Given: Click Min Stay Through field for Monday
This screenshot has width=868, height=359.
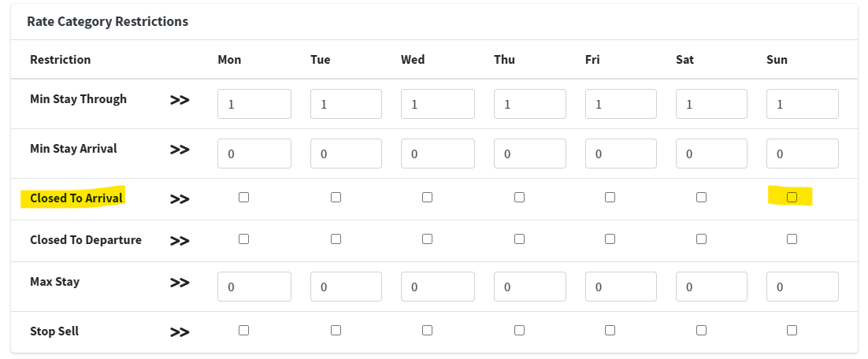Looking at the screenshot, I should [254, 104].
